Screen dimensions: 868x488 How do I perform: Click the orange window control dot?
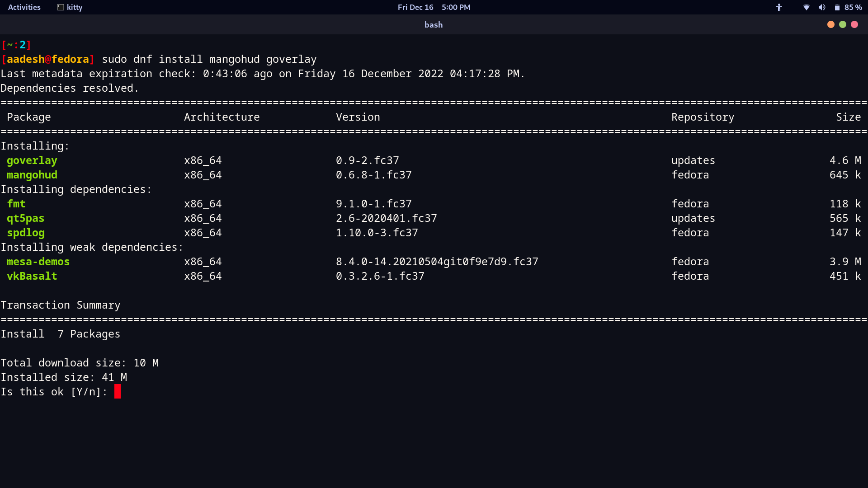tap(831, 24)
